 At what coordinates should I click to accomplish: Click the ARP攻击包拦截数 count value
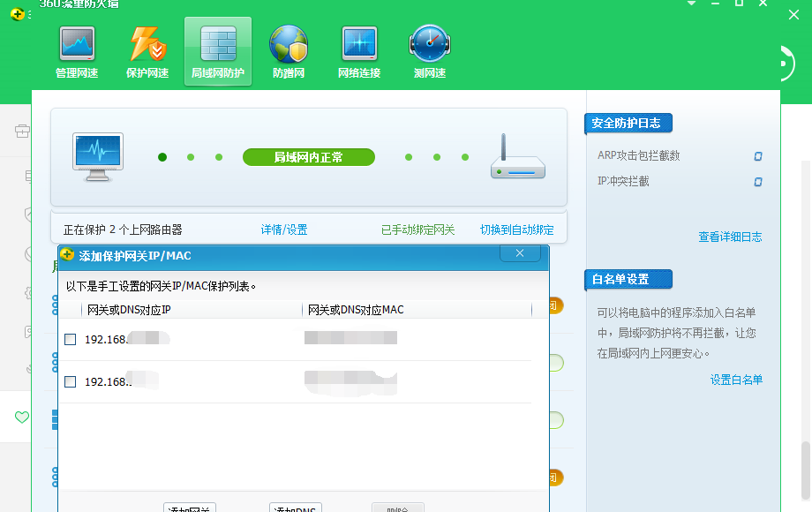(757, 156)
